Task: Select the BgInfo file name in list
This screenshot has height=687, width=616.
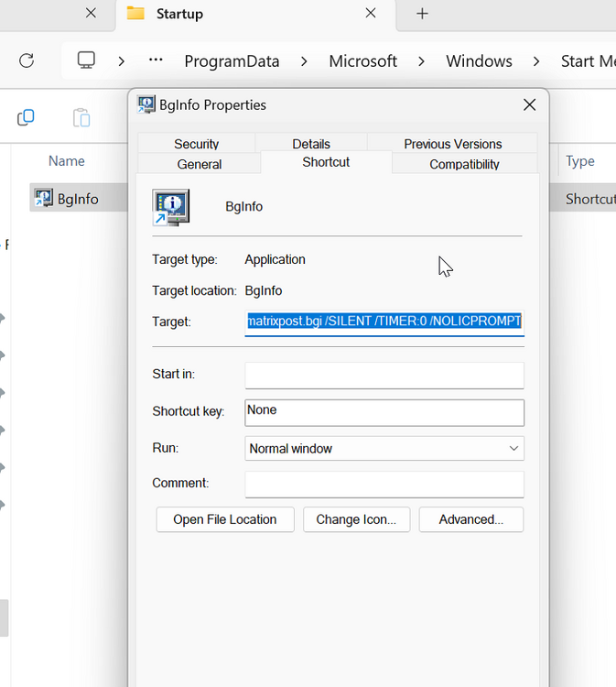Action: click(x=78, y=199)
